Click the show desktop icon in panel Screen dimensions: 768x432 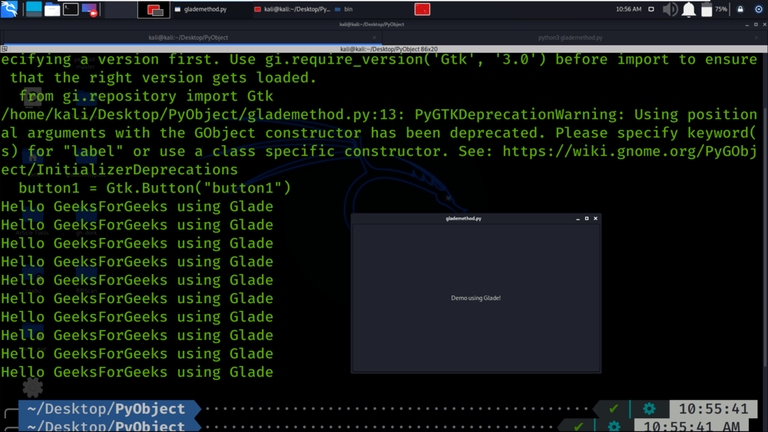(34, 9)
